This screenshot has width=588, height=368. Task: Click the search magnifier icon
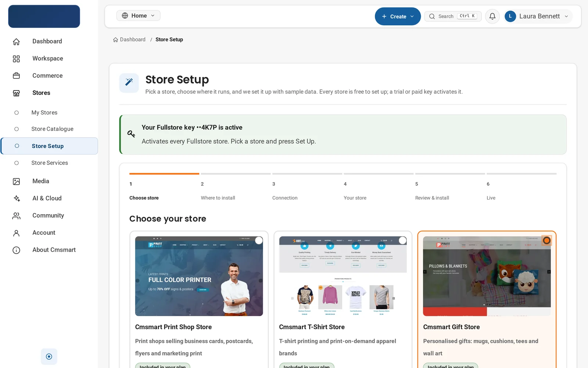tap(432, 16)
